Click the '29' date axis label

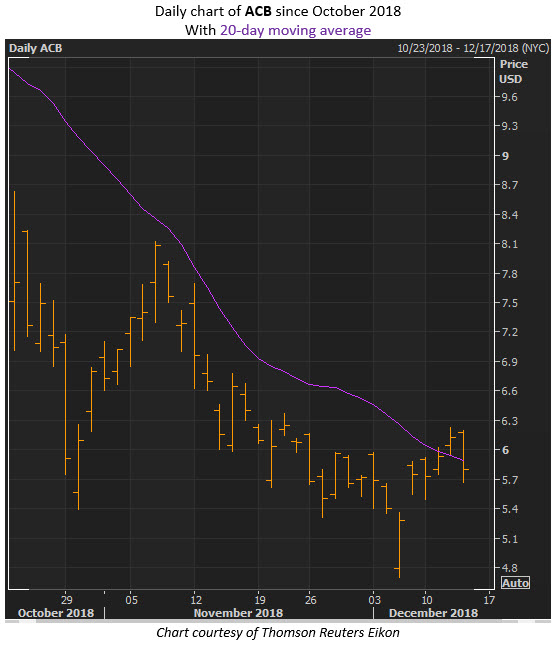[x=66, y=600]
